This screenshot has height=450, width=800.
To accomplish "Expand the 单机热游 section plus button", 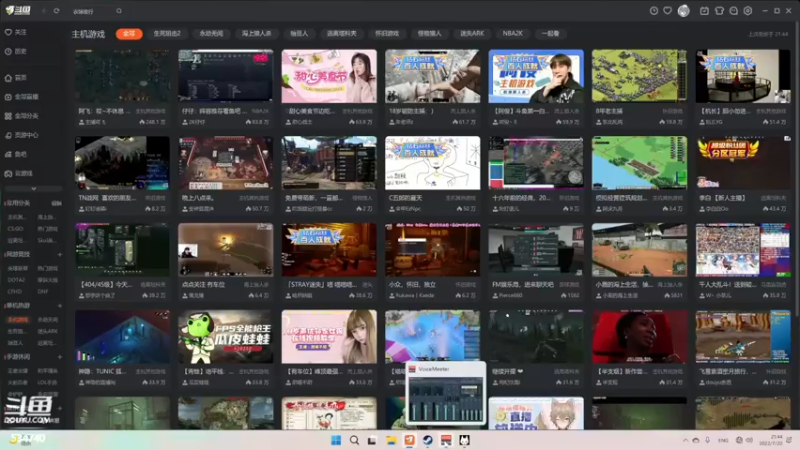I will (59, 306).
